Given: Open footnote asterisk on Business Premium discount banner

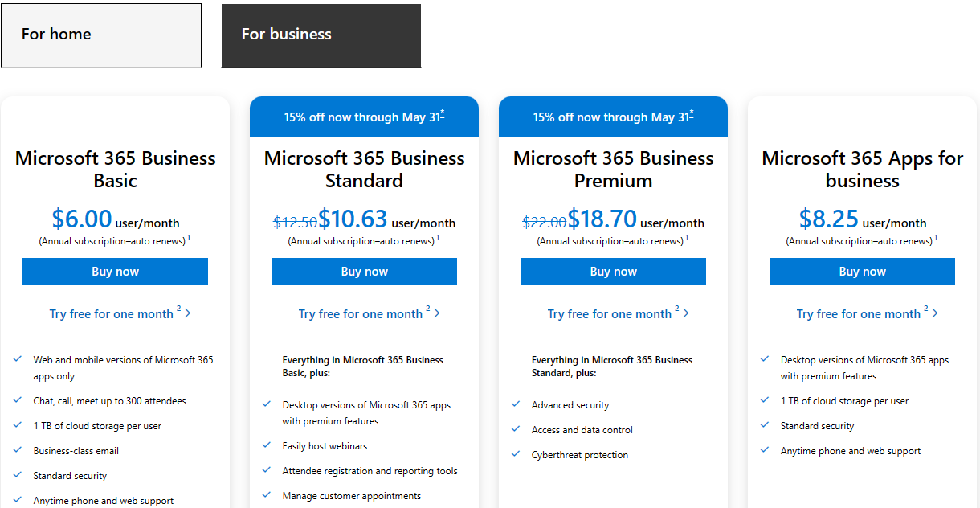Looking at the screenshot, I should click(692, 113).
